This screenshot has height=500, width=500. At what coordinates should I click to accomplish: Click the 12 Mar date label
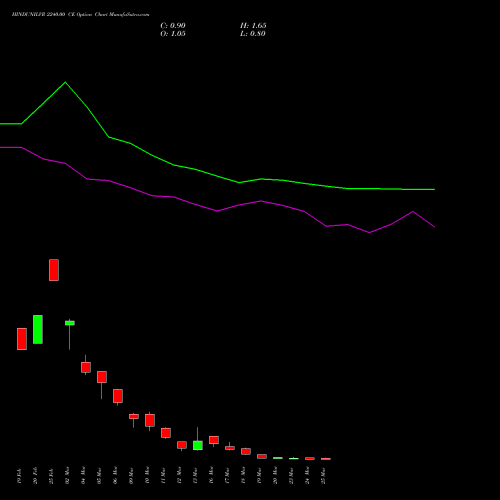click(x=179, y=476)
